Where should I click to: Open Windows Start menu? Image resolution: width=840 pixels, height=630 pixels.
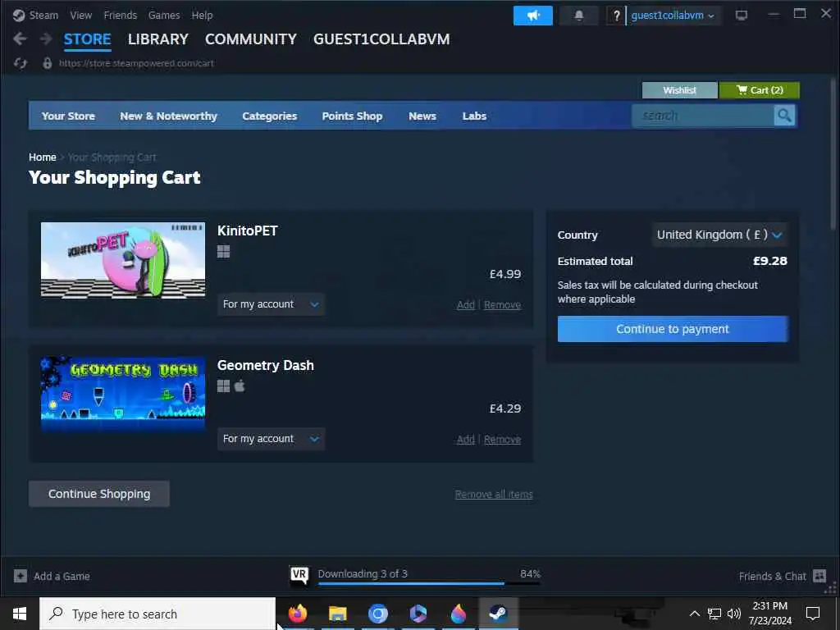[x=20, y=614]
